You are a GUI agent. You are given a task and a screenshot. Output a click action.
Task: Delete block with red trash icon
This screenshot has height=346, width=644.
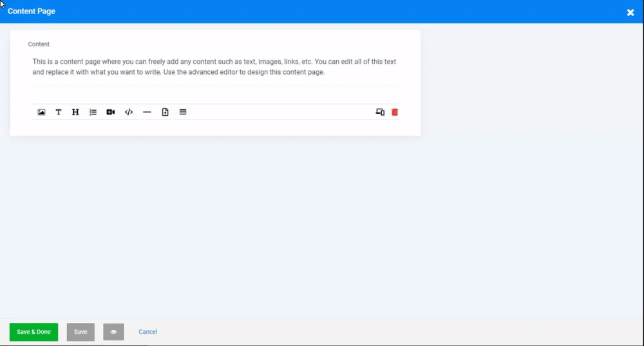click(395, 112)
